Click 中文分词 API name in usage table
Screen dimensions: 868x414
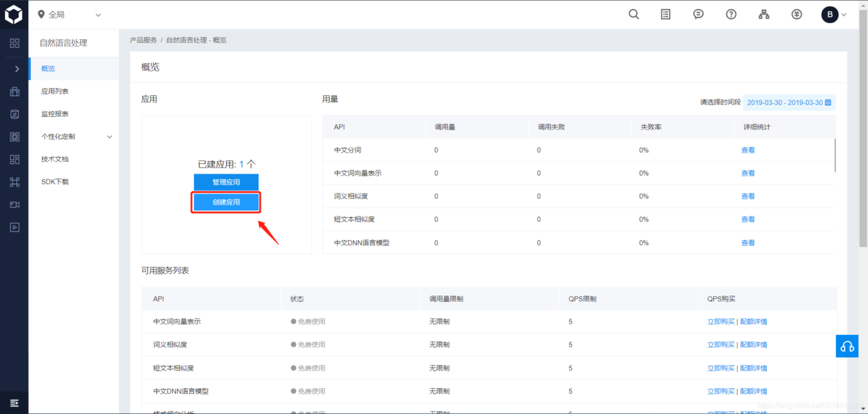[x=347, y=150]
